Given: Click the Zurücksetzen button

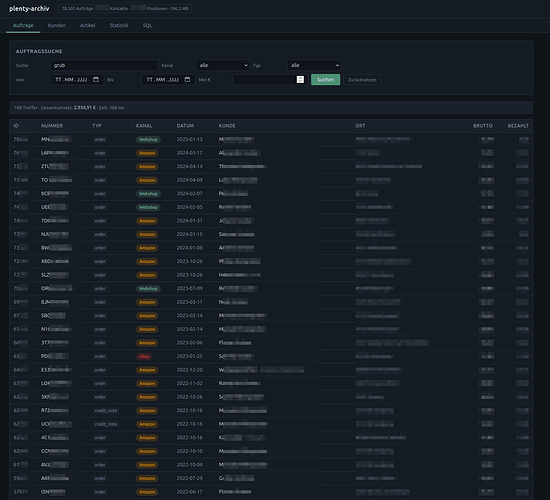Looking at the screenshot, I should [x=362, y=80].
